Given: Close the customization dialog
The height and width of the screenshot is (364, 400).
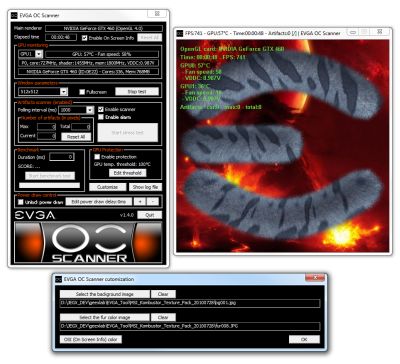Looking at the screenshot, I should pos(315,277).
